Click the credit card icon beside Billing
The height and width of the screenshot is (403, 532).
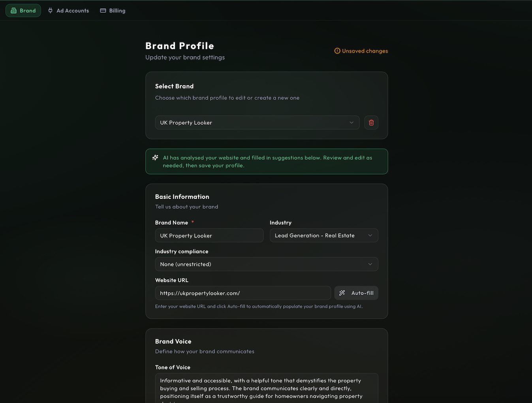[103, 11]
